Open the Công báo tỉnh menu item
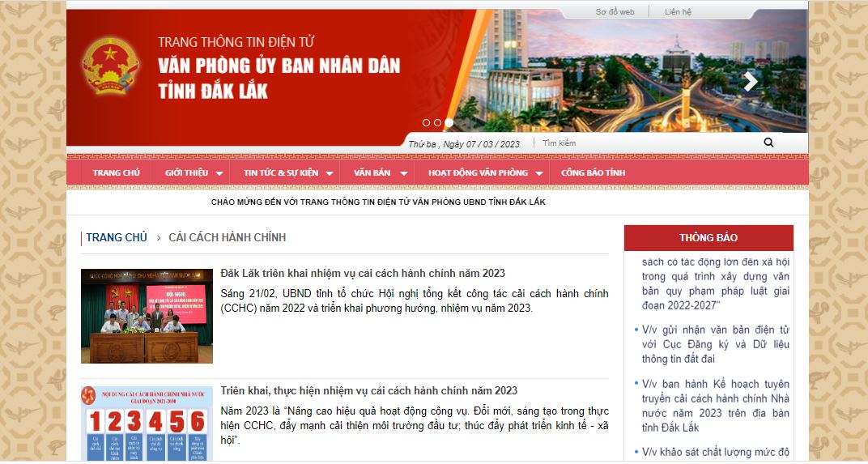868x464 pixels. [x=593, y=172]
